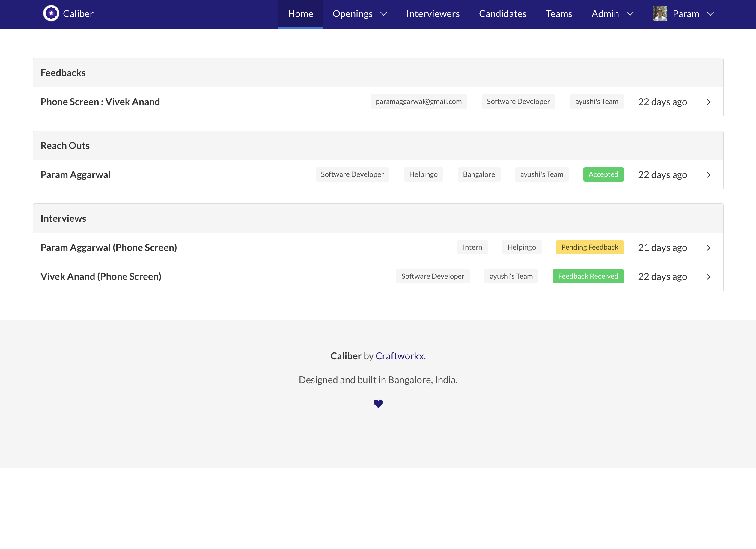Click Param's profile avatar picture

tap(660, 14)
